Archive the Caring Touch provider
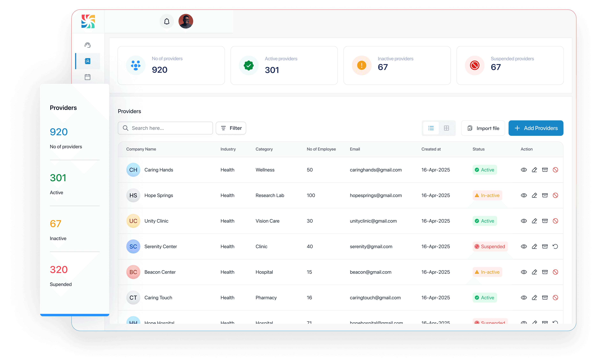Image resolution: width=612 pixels, height=364 pixels. point(545,297)
